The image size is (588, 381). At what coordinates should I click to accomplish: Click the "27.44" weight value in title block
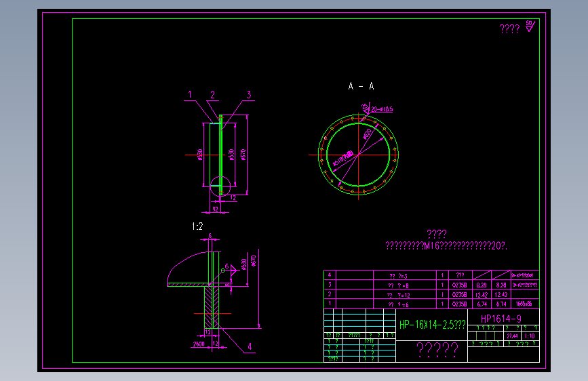[512, 336]
